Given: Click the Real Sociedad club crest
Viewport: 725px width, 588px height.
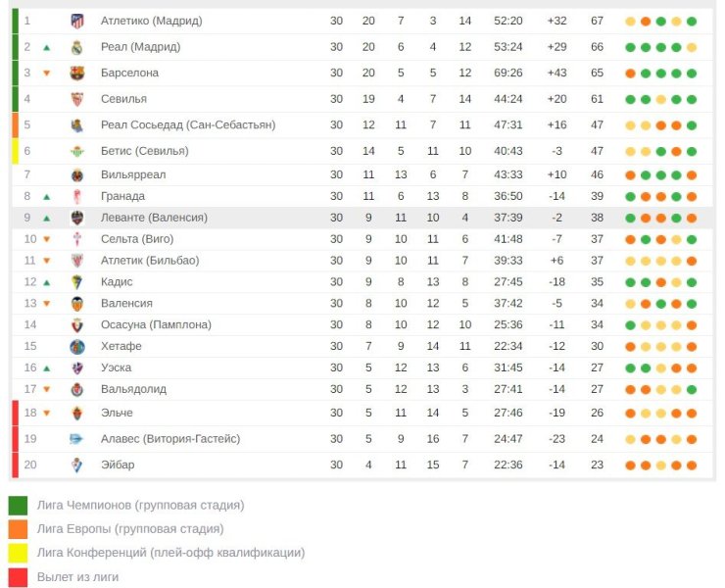Looking at the screenshot, I should 77,125.
